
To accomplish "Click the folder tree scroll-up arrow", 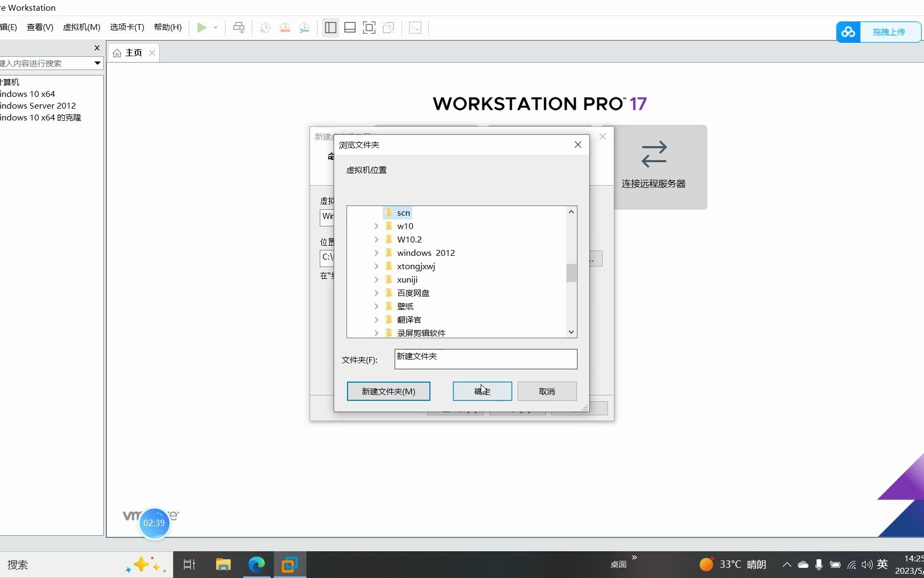I will click(x=571, y=212).
